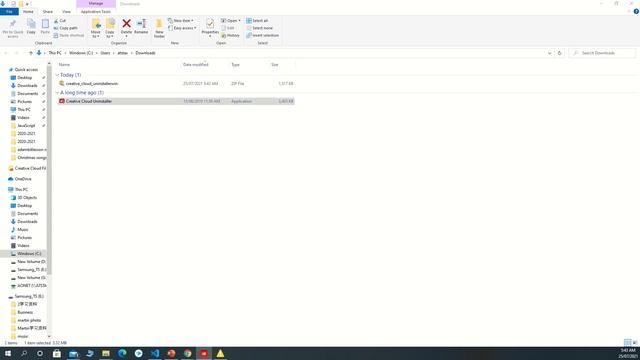Click History in Open group
640x360 pixels.
[x=230, y=36]
